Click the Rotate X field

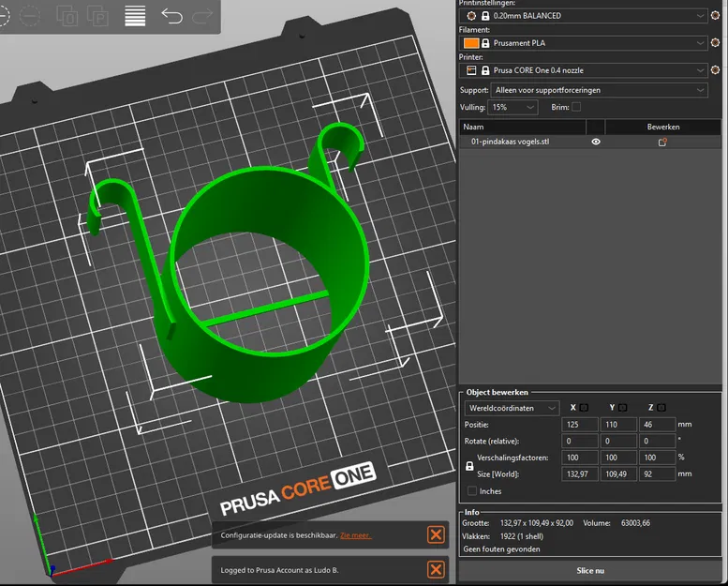(x=579, y=441)
